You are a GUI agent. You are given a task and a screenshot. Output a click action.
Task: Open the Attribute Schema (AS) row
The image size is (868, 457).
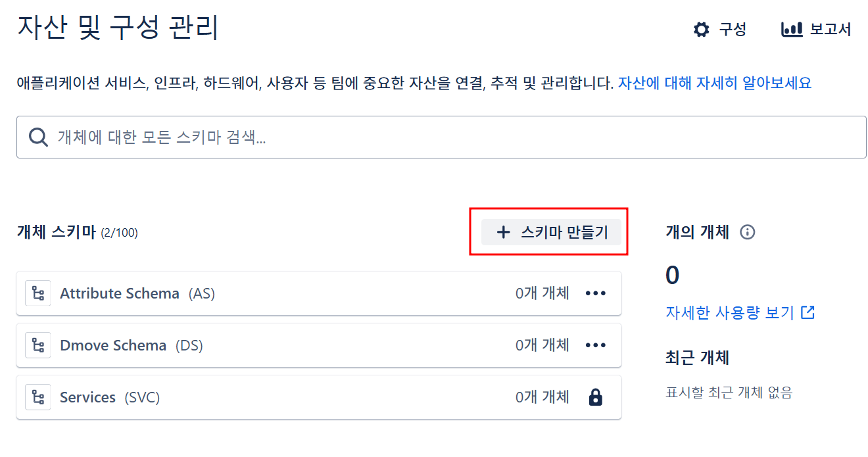(x=319, y=293)
